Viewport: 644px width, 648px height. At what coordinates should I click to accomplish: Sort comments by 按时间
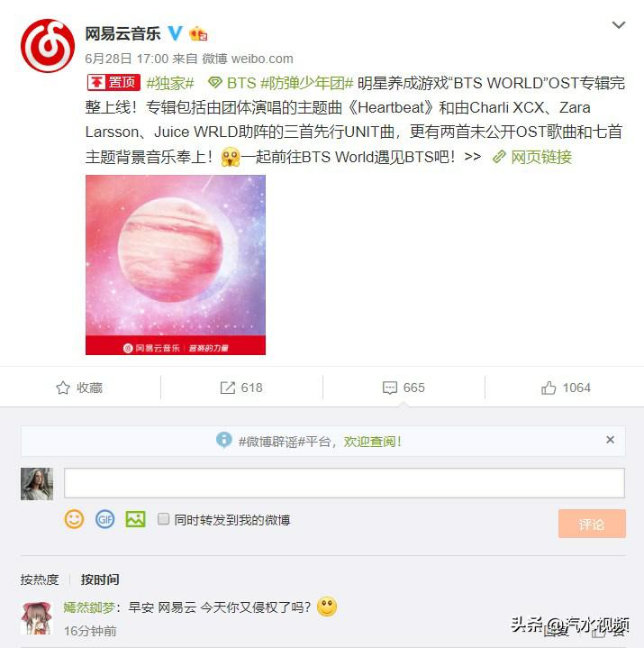(x=100, y=580)
